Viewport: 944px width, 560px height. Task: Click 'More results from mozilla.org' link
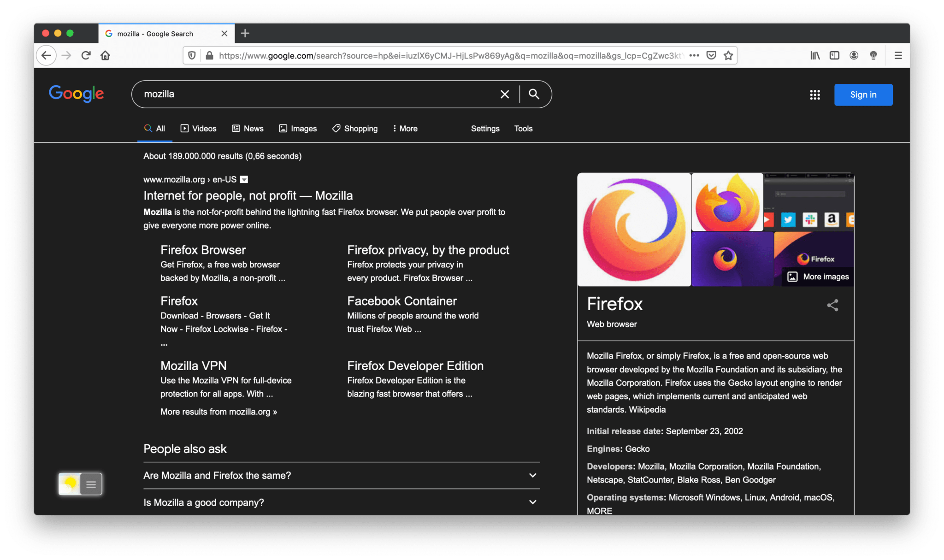pos(218,411)
